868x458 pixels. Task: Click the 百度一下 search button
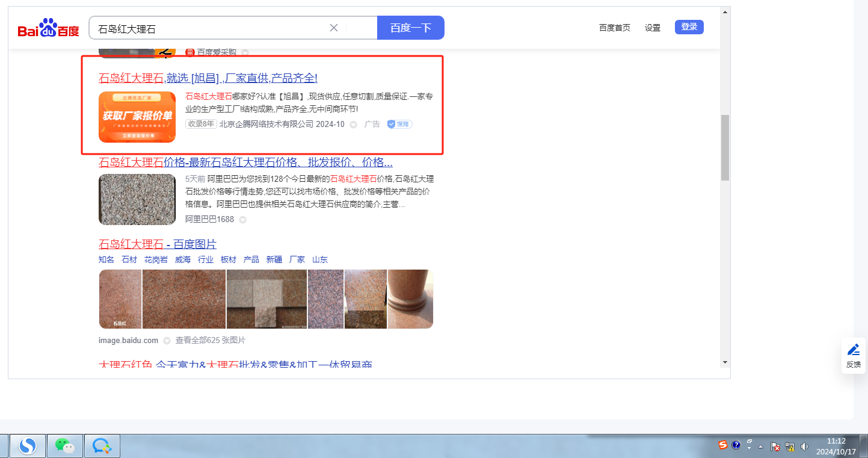click(411, 28)
